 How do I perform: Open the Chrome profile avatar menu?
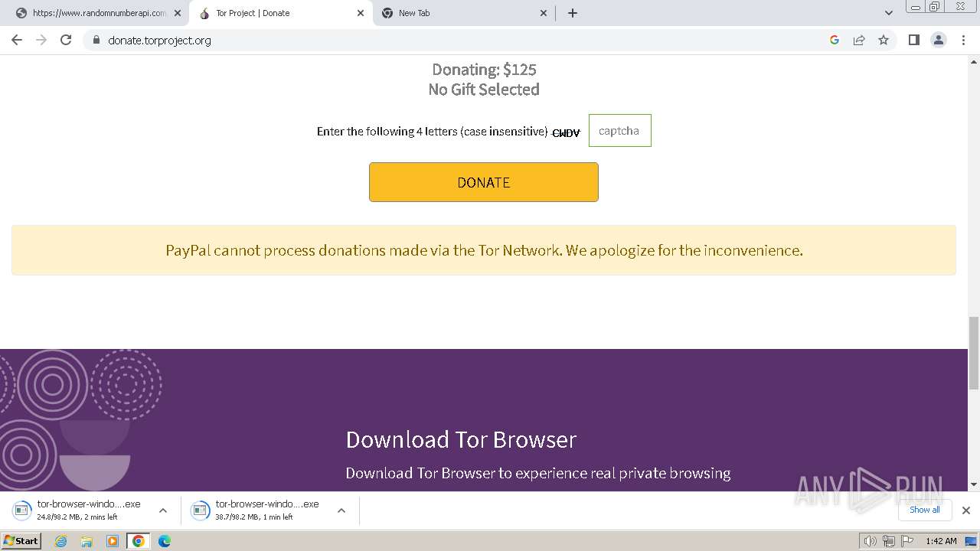(x=939, y=40)
